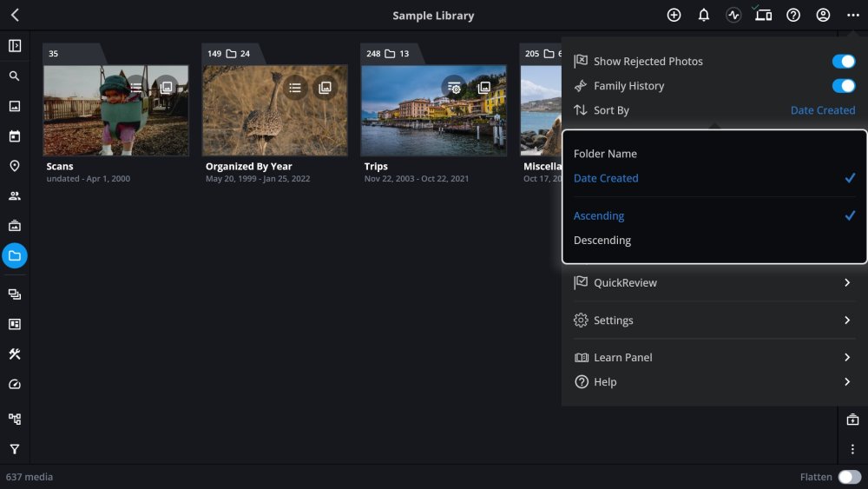
Task: Select Folder Name sort option
Action: tap(605, 154)
